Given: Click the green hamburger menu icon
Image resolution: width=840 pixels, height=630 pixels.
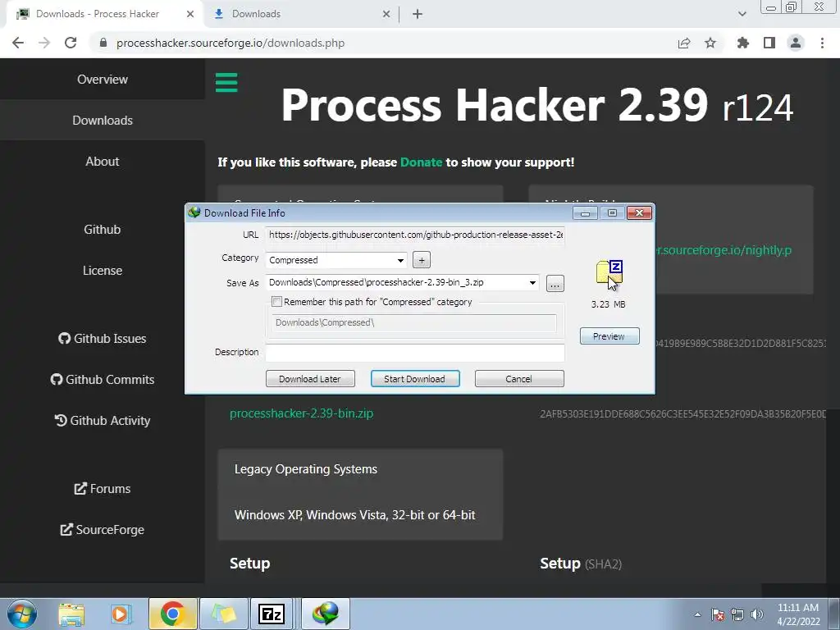Looking at the screenshot, I should click(x=226, y=83).
